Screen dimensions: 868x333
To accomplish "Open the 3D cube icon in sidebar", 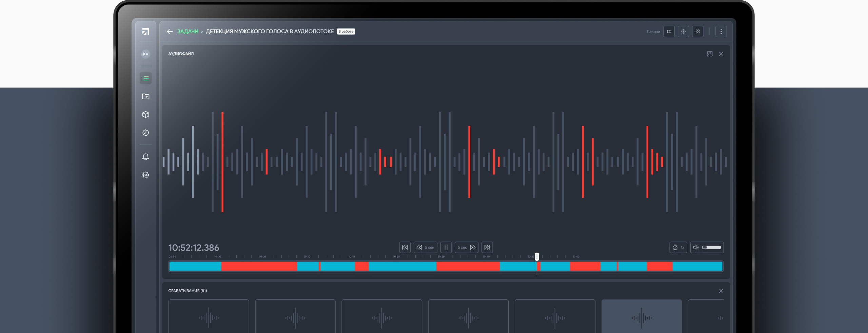I will 145,115.
